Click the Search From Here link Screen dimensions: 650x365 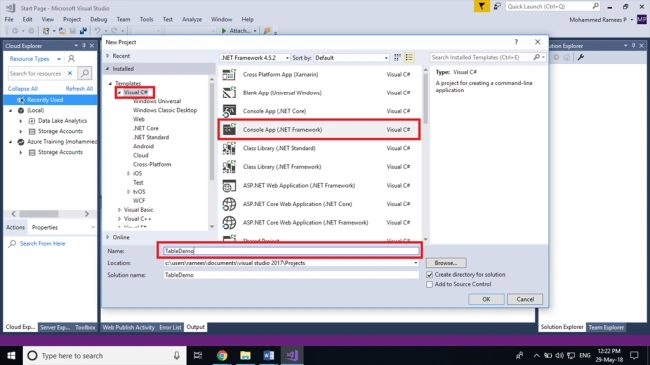pyautogui.click(x=42, y=243)
